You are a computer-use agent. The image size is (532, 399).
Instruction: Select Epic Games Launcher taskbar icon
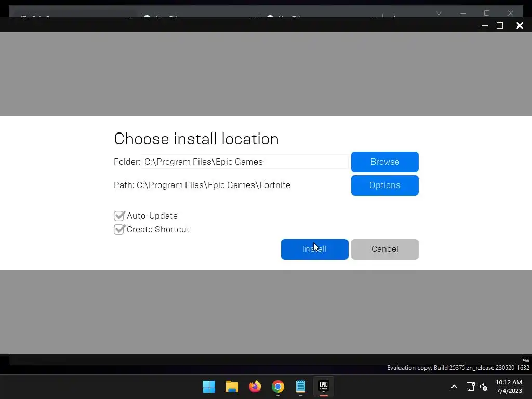pos(324,387)
